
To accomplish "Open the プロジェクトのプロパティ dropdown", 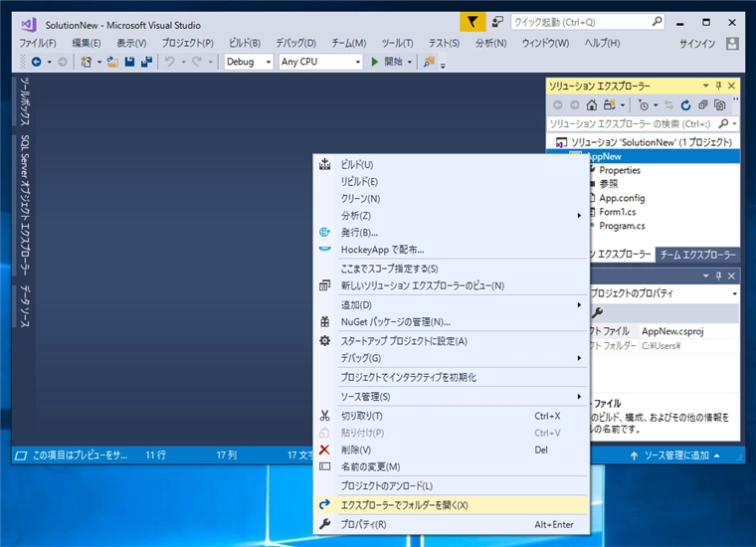I will click(x=734, y=293).
